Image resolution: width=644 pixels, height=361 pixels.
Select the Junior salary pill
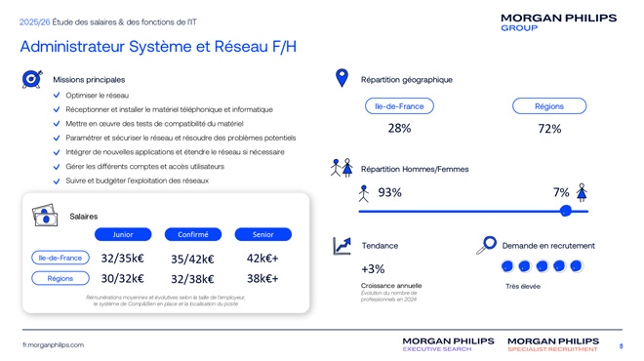coord(123,234)
